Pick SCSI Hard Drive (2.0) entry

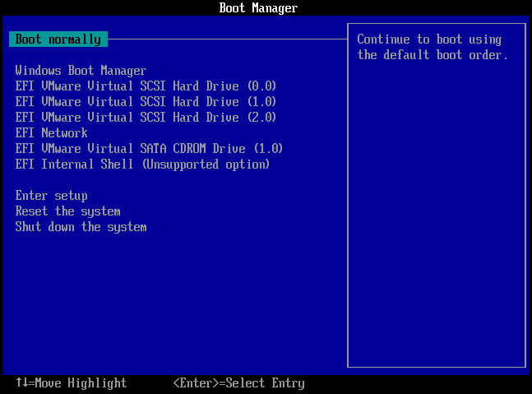(x=146, y=118)
